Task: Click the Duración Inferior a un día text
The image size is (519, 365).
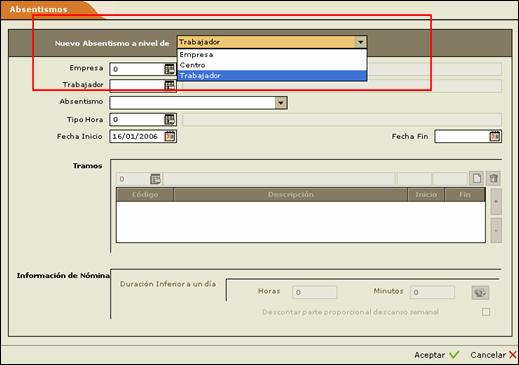Action: coord(168,284)
